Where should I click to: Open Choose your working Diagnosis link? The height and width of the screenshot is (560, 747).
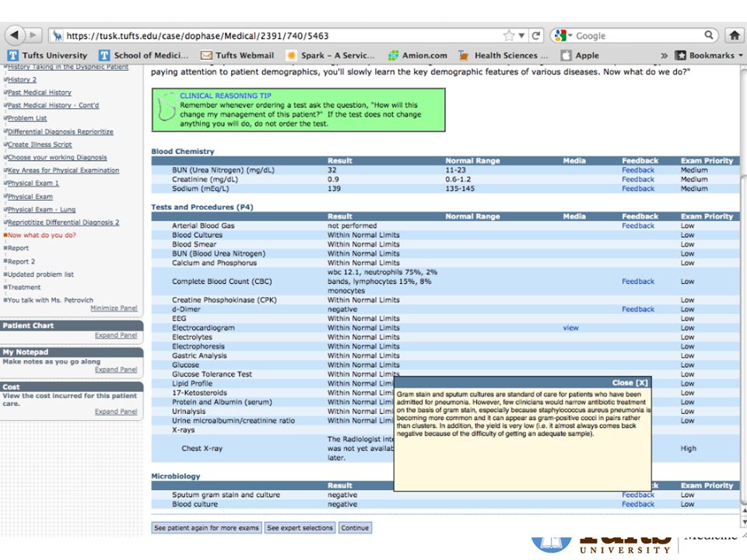pos(57,157)
